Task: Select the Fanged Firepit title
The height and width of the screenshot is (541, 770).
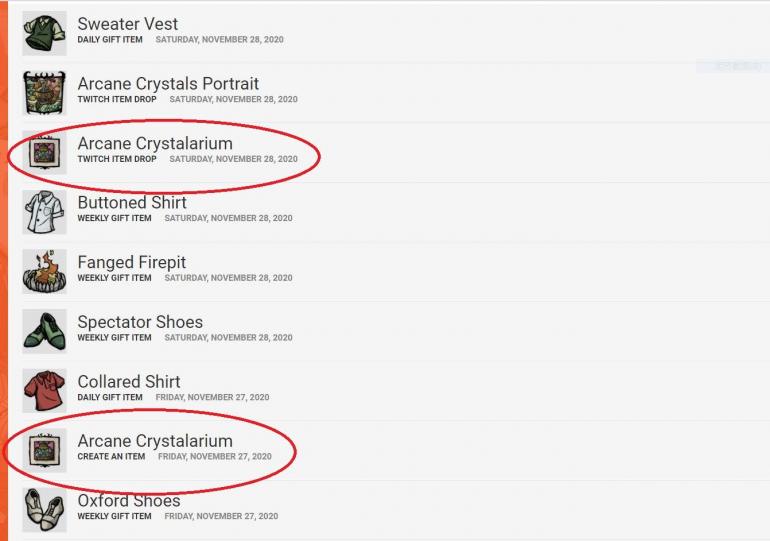Action: tap(132, 263)
